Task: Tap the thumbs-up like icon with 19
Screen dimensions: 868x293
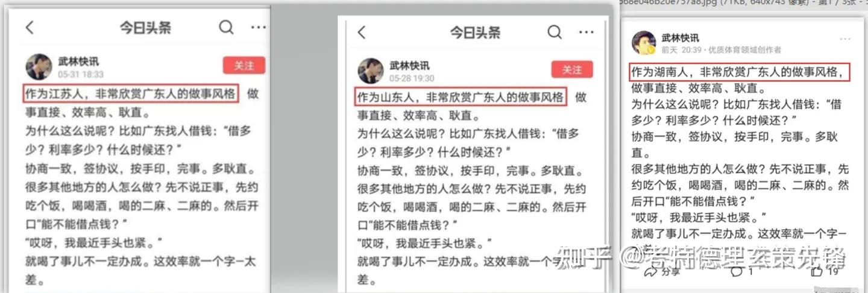Action: pyautogui.click(x=817, y=273)
